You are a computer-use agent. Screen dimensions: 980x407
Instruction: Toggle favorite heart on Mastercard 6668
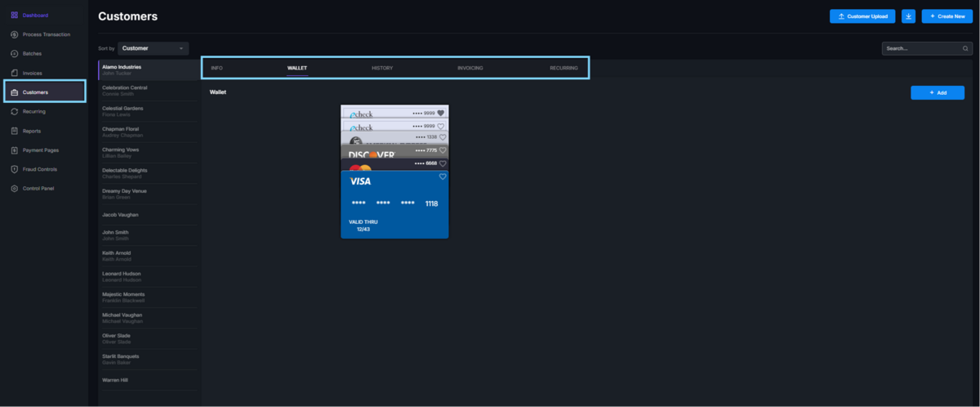(443, 163)
